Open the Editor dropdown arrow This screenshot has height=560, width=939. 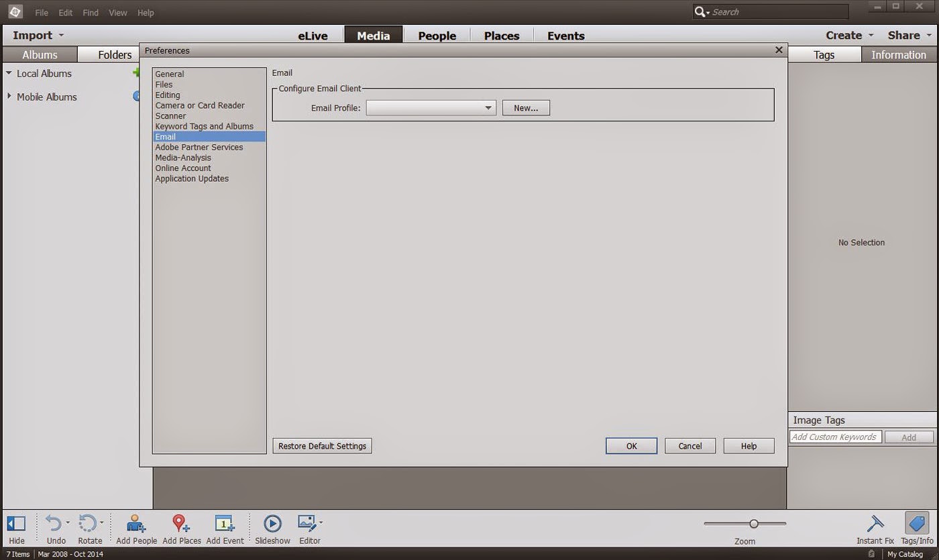click(x=321, y=522)
